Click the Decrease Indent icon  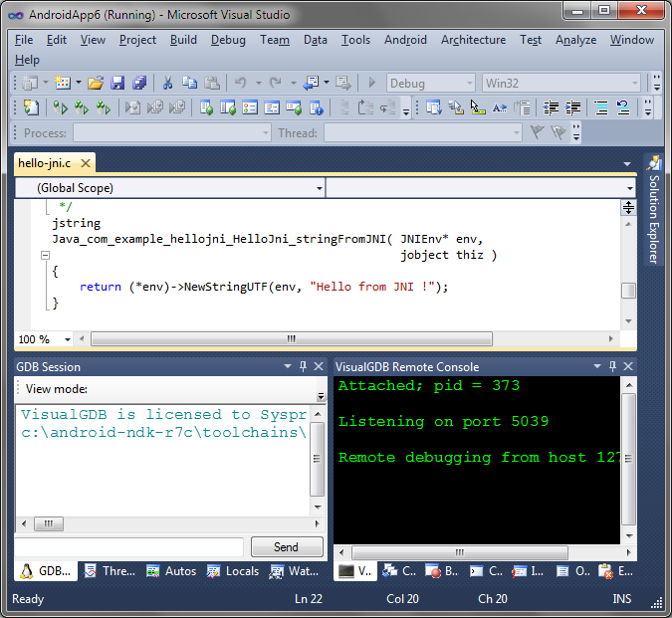pos(551,107)
